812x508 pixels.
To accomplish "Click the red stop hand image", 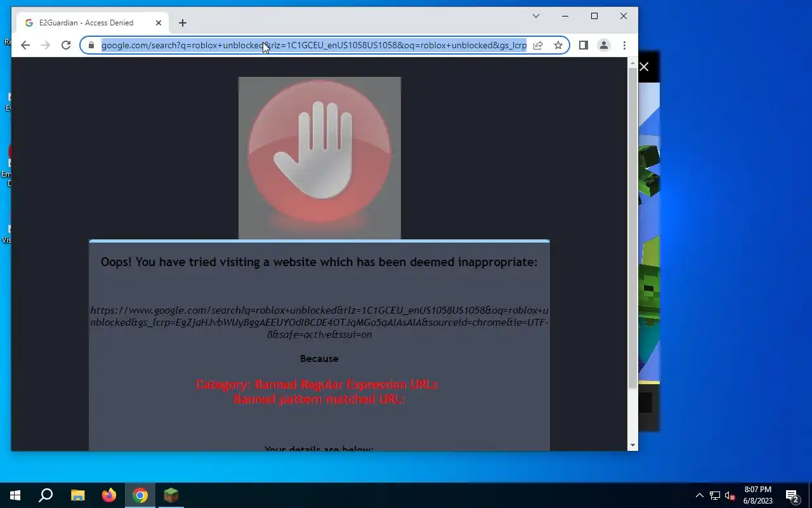I will [x=319, y=157].
